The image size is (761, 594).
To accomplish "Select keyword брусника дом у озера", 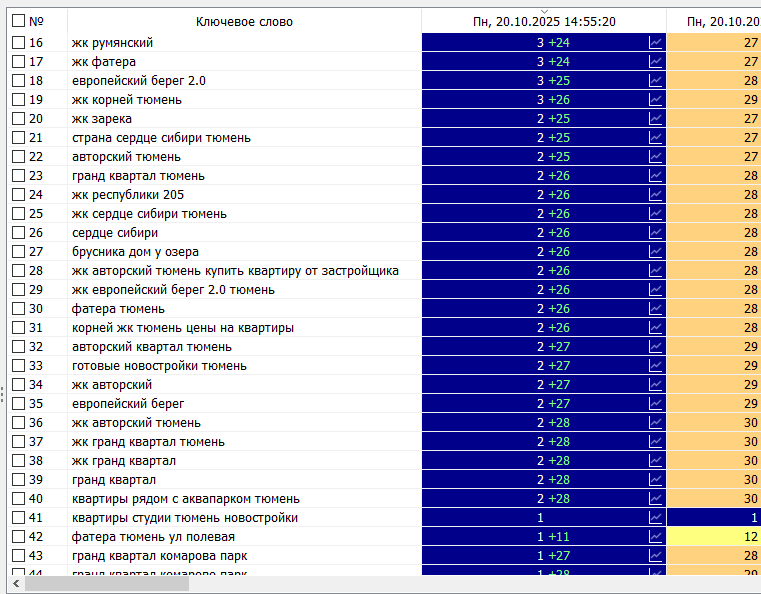I will click(x=135, y=251).
